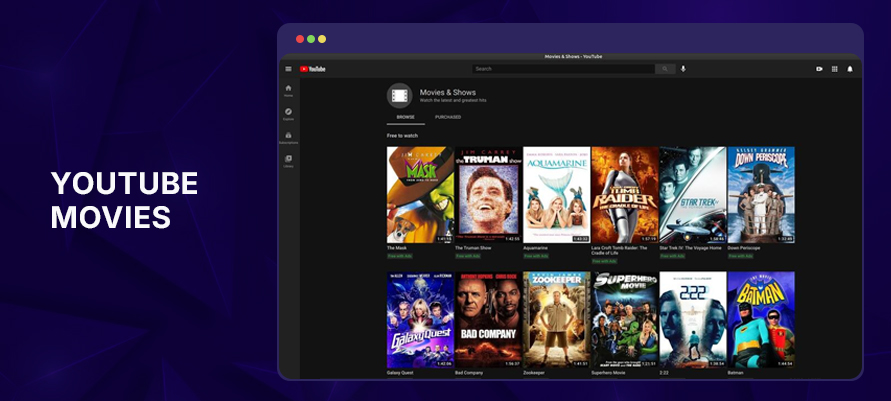Open Subscriptions in sidebar
The height and width of the screenshot is (401, 891).
(289, 138)
